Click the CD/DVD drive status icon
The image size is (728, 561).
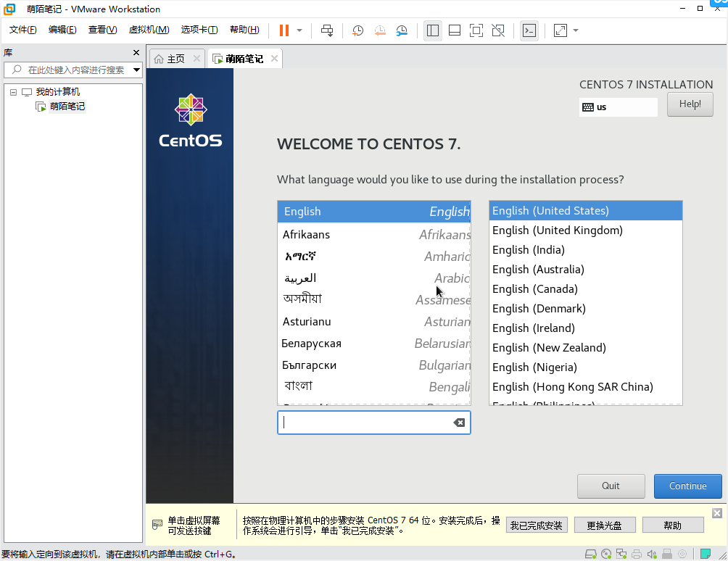(x=606, y=554)
